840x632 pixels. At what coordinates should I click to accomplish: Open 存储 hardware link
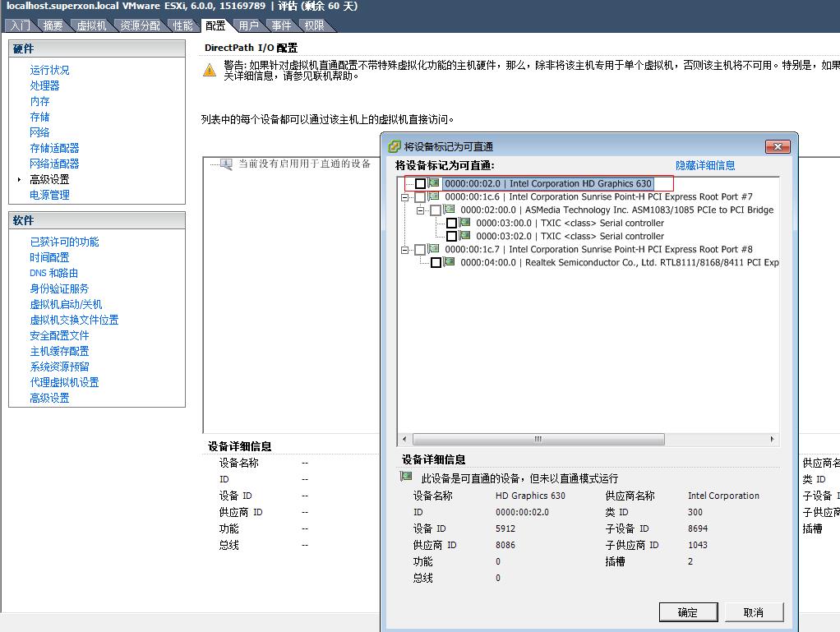coord(39,117)
